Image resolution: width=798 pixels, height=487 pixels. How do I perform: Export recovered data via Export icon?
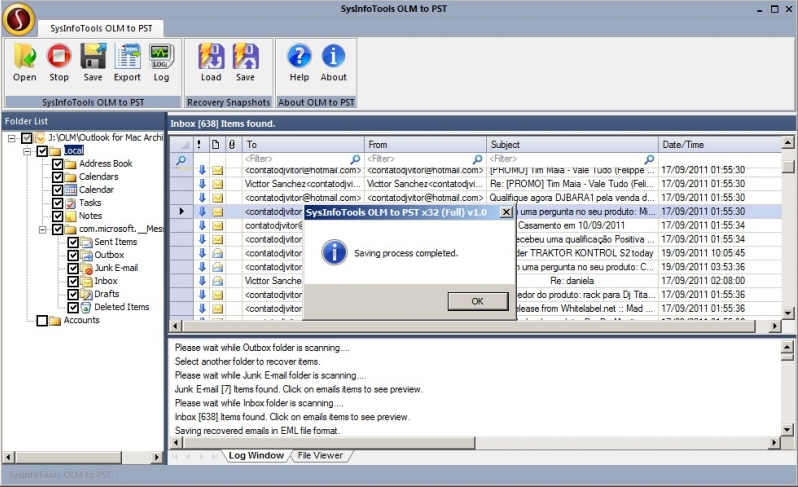pos(127,56)
